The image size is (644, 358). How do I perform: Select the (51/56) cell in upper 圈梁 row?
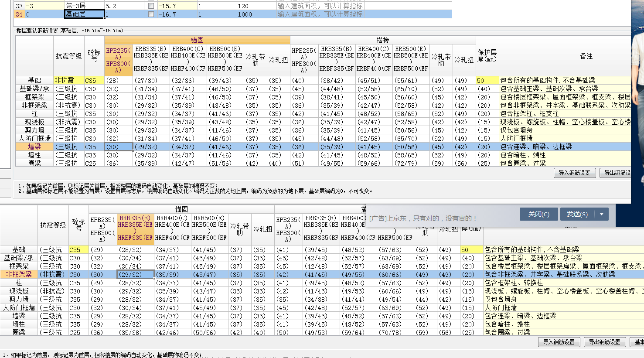click(x=225, y=163)
